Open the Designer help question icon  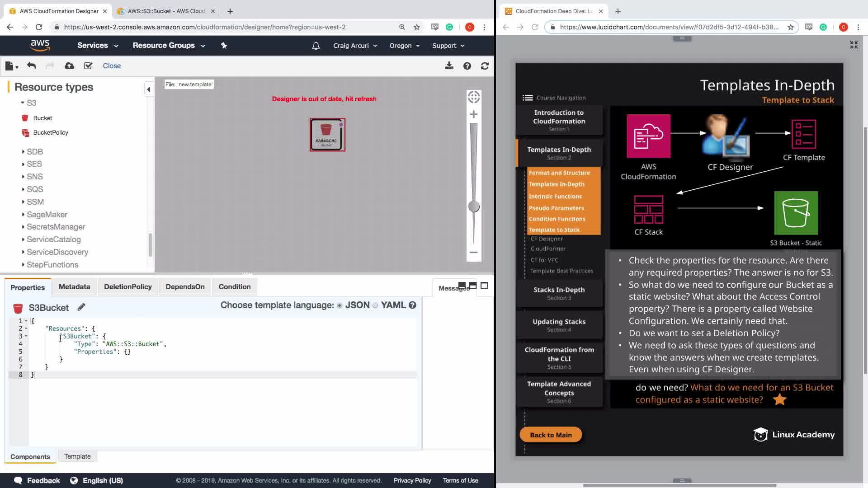click(x=467, y=66)
